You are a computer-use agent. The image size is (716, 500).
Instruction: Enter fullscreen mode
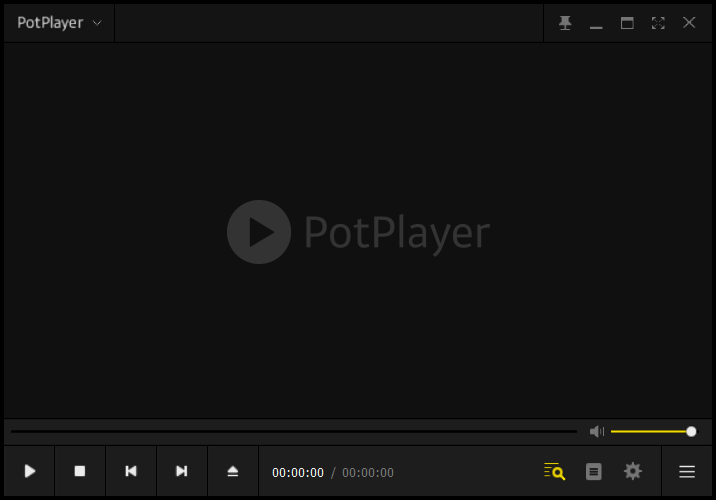click(658, 23)
